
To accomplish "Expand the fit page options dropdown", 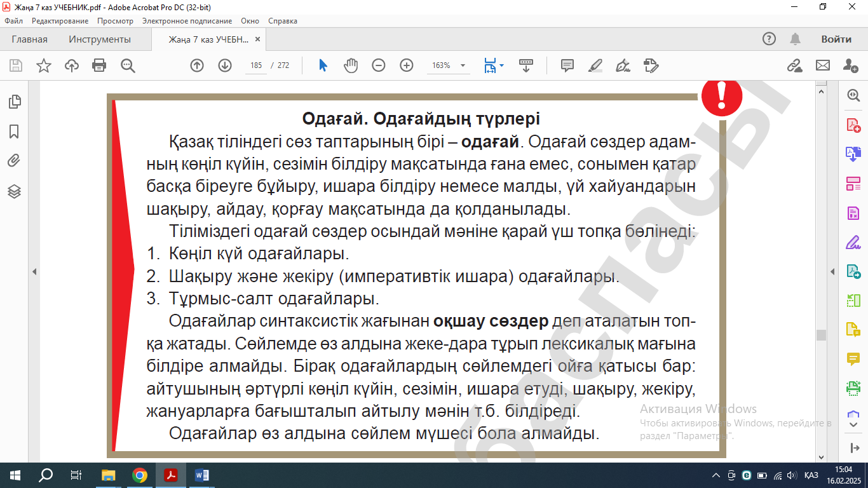I will coord(502,65).
